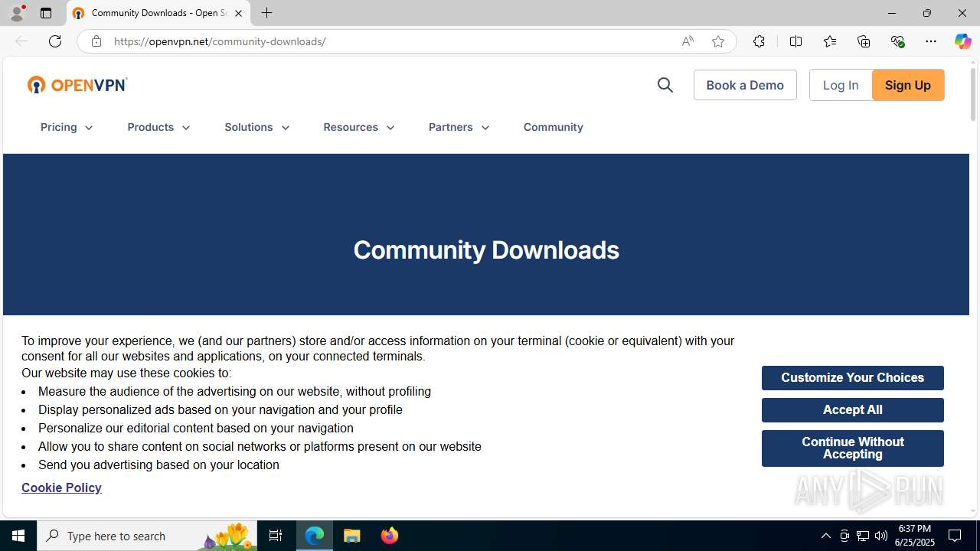Screen dimensions: 980x551
Task: Click the OpenVPN logo
Action: [x=77, y=85]
